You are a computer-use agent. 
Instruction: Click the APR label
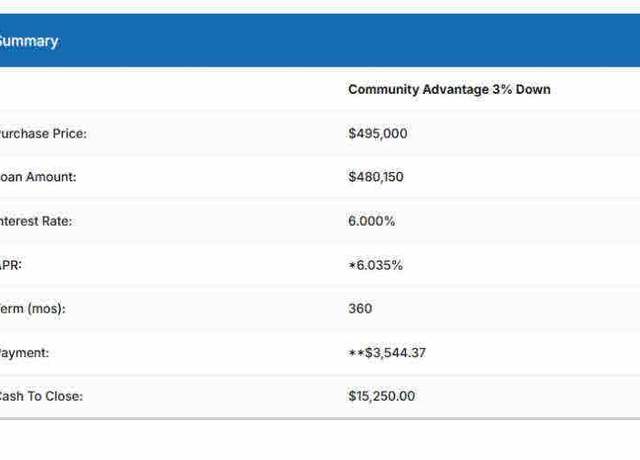tap(11, 265)
